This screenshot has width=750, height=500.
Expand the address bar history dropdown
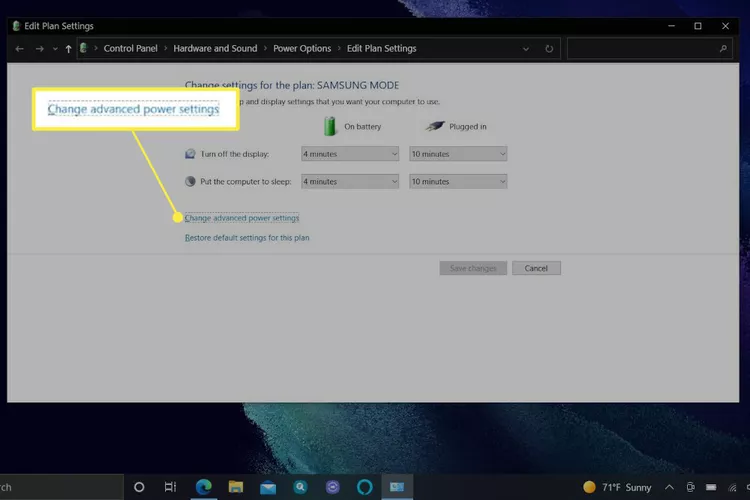pyautogui.click(x=526, y=49)
